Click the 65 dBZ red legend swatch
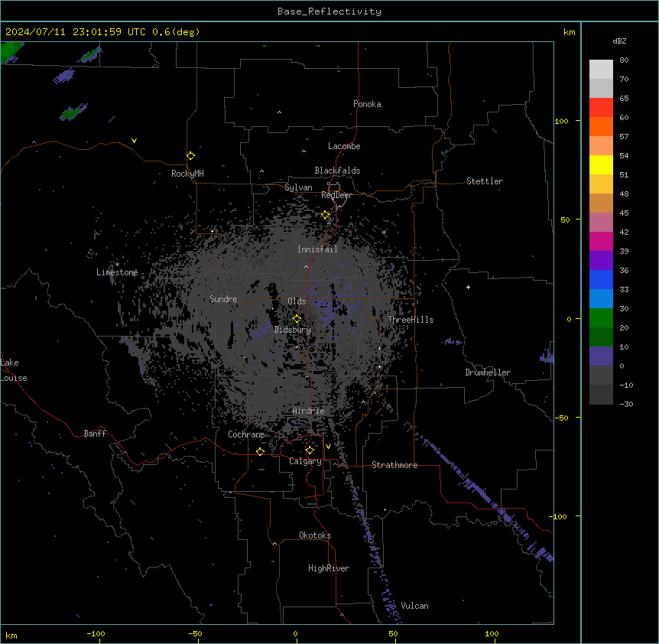The image size is (659, 644). [x=601, y=108]
